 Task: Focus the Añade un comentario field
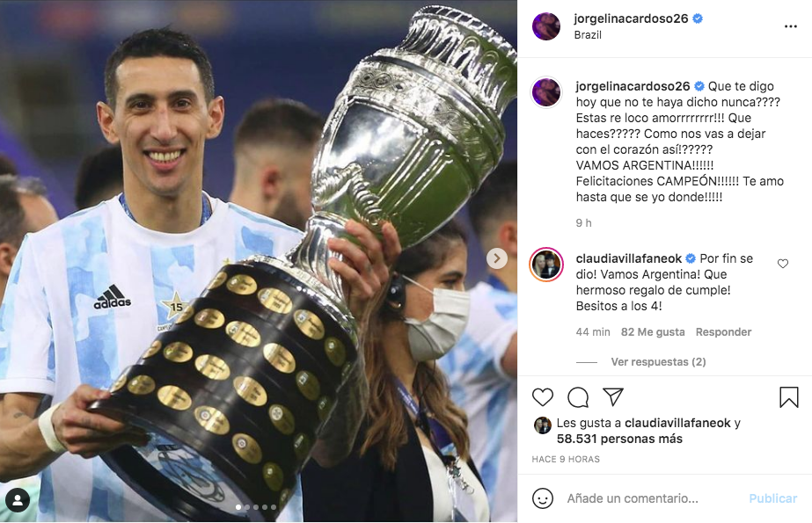click(x=653, y=498)
